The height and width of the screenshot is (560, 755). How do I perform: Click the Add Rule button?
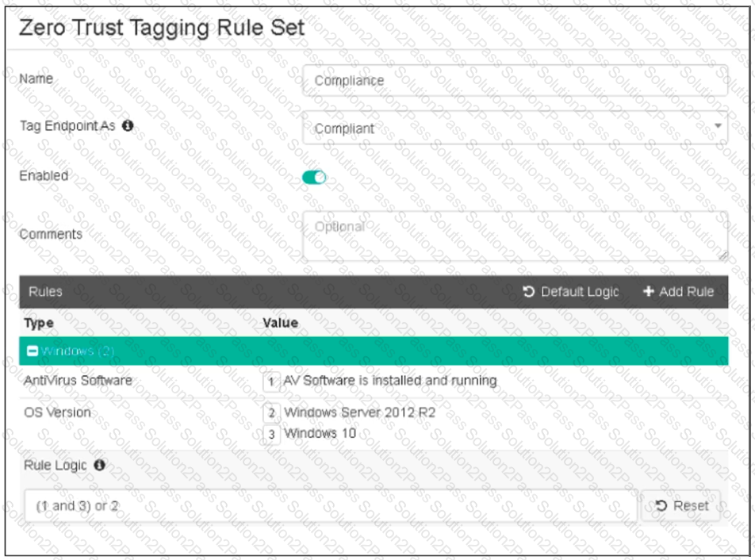click(x=678, y=292)
